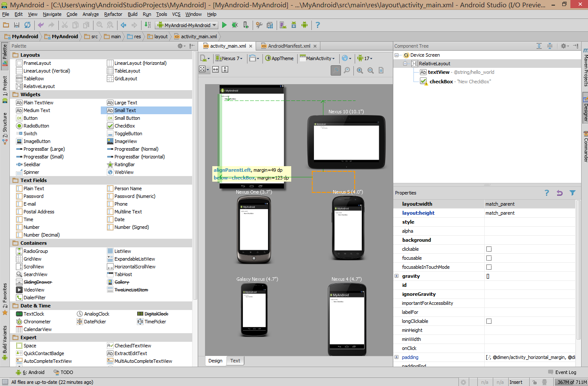Select RatingBar in the Palette
The image size is (588, 386).
pos(121,164)
